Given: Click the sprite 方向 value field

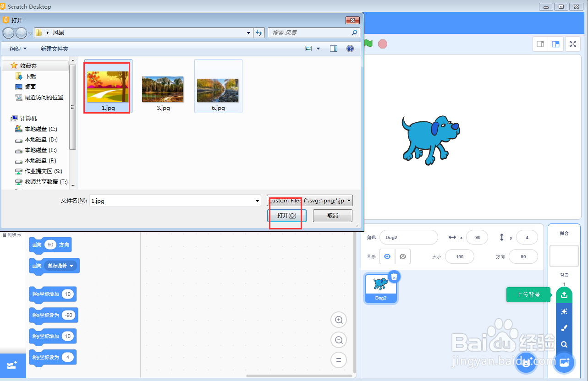Looking at the screenshot, I should click(x=523, y=256).
